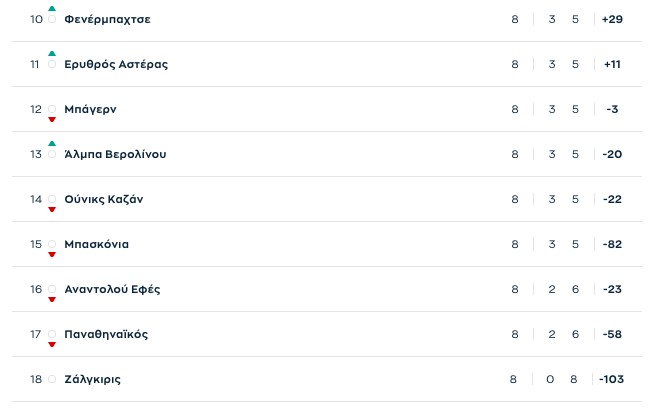Click the red down arrow beside Παναθηναϊκός
652x417 pixels.
pos(52,345)
